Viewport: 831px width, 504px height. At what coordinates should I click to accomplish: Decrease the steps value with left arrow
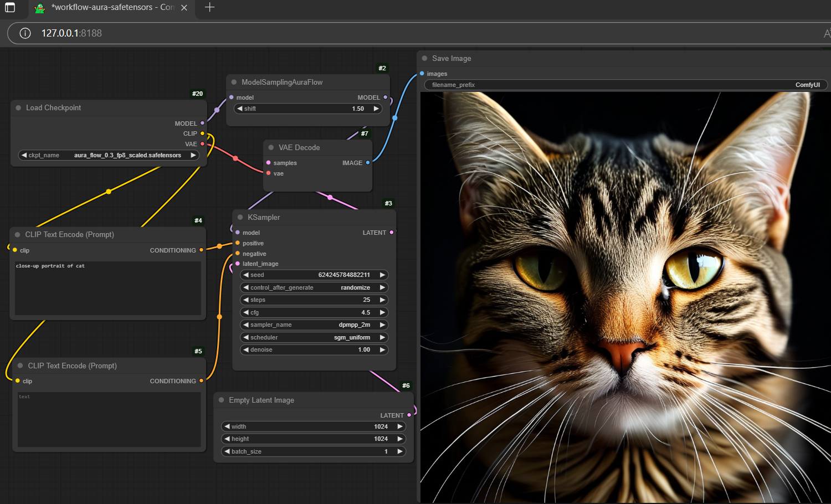click(x=245, y=300)
